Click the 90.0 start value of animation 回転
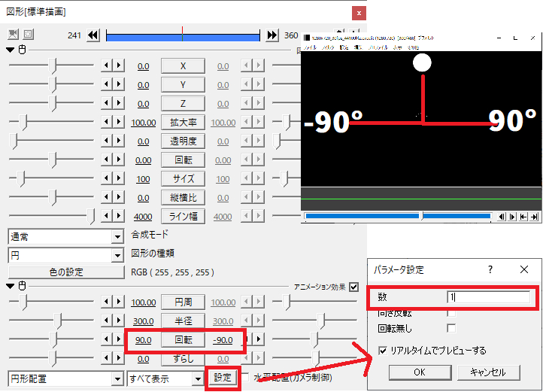This screenshot has width=543, height=392. [144, 340]
